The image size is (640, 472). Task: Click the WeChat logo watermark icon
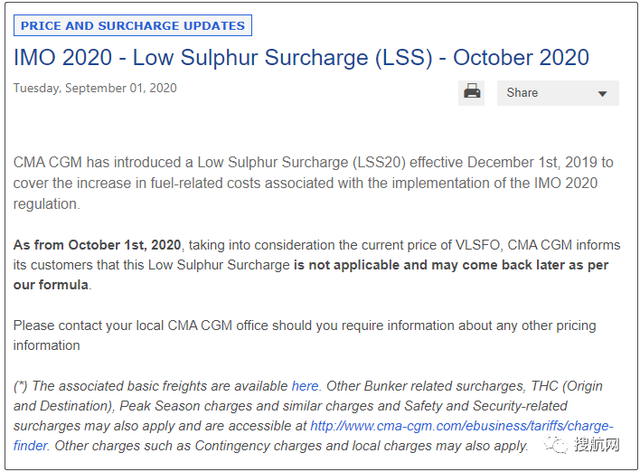pos(556,445)
